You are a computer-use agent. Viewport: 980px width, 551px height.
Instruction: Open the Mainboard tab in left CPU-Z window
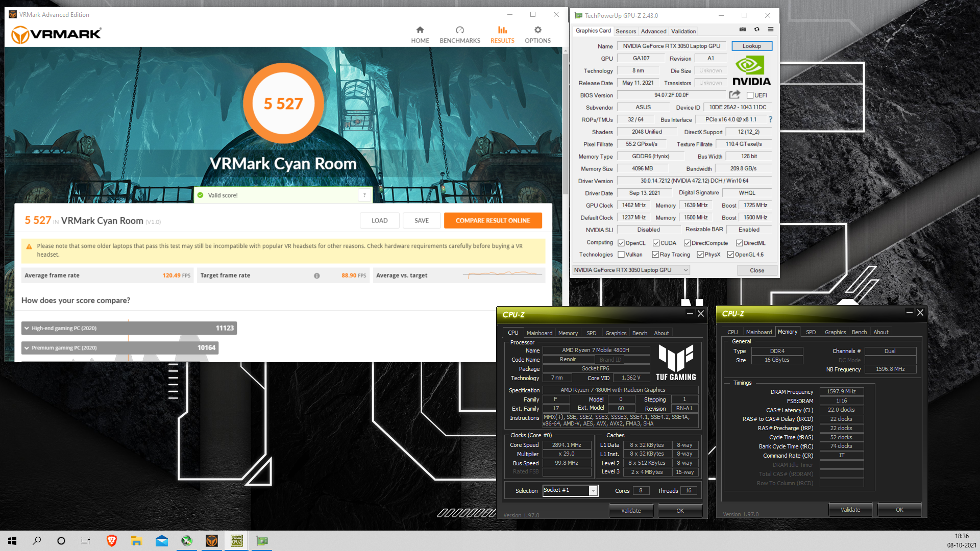pyautogui.click(x=540, y=333)
